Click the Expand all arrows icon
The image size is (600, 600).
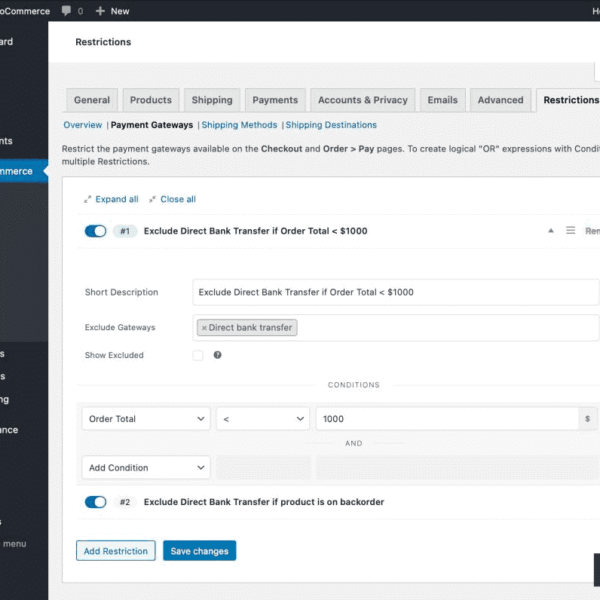pos(88,200)
